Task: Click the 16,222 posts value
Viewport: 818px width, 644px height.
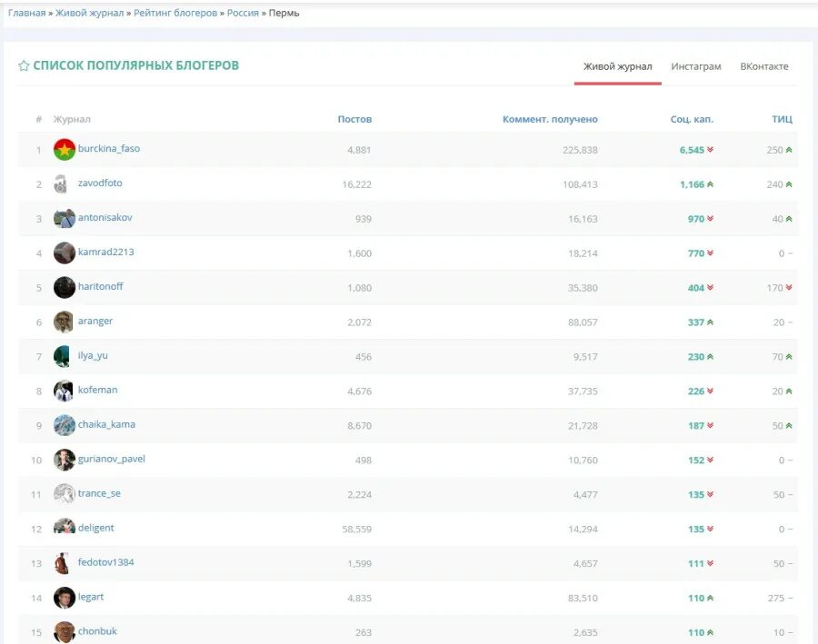Action: tap(357, 184)
